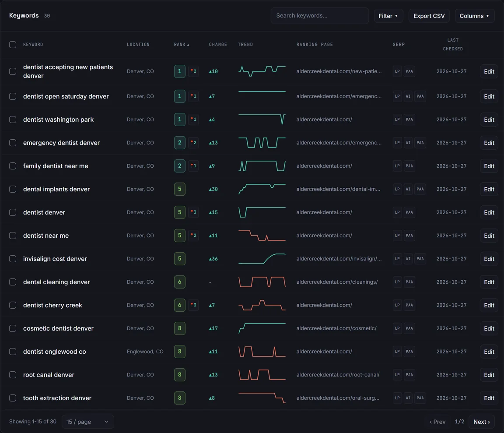Screen dimensions: 504x433
Task: Click the map pin rank badge for dentist denver
Action: [x=193, y=212]
